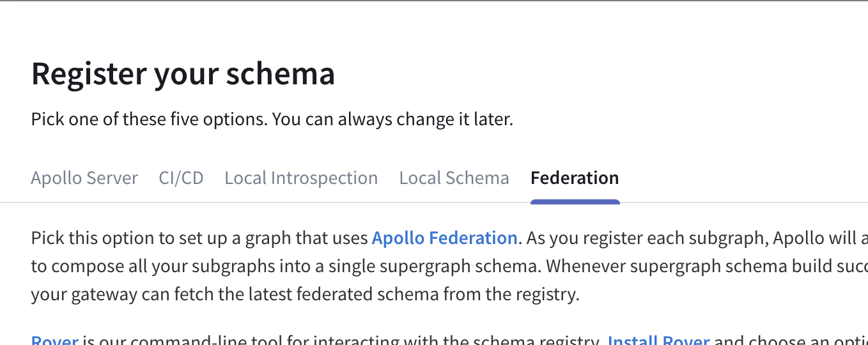Click the line 'your gateway can fetch the latest'

(x=192, y=295)
